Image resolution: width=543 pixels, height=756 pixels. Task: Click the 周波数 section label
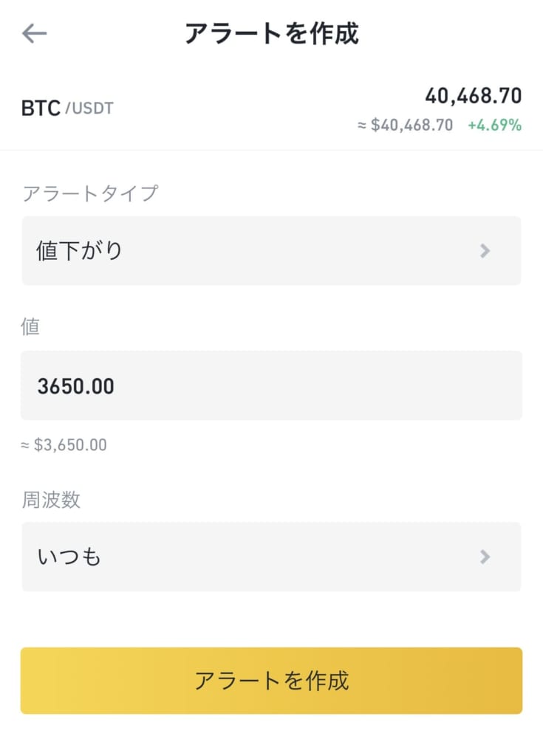tap(51, 500)
